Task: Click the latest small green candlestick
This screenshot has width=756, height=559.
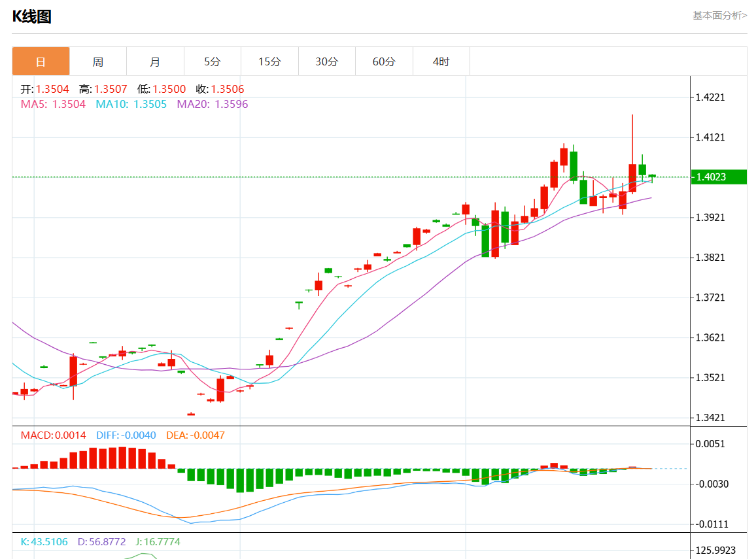Action: 652,178
